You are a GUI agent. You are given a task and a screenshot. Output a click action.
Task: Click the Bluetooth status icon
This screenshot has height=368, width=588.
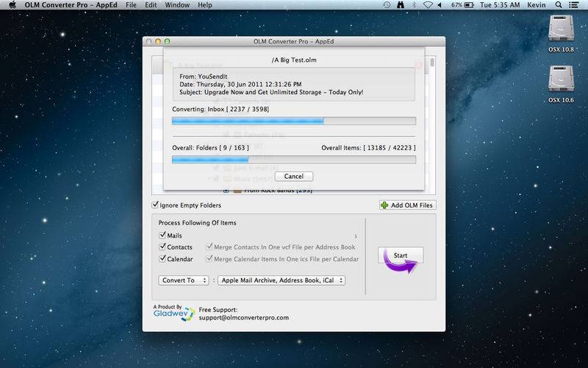tap(415, 5)
